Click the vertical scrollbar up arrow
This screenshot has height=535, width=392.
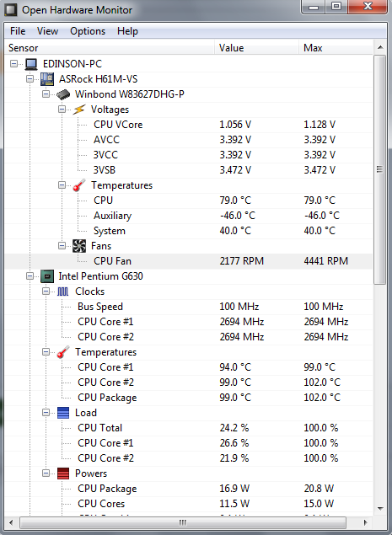tap(380, 48)
